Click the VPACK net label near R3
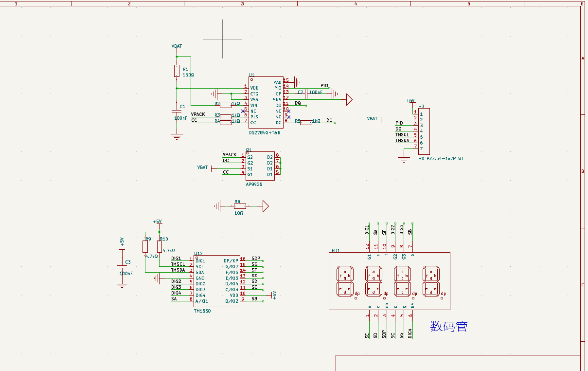This screenshot has height=371, width=588. coord(198,114)
